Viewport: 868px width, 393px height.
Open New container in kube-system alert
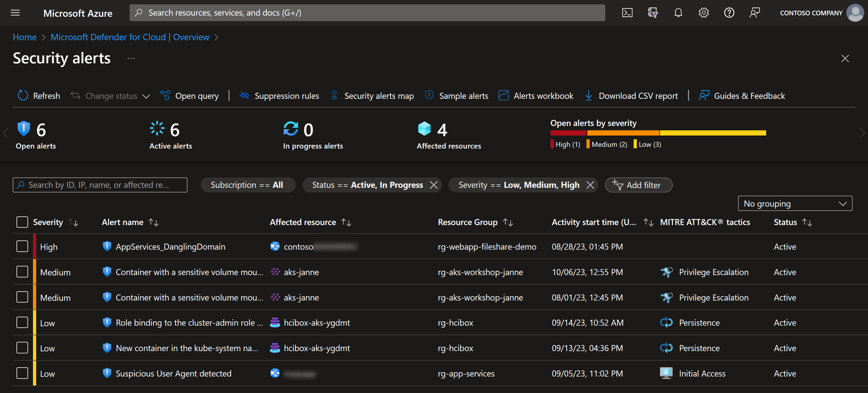point(187,348)
